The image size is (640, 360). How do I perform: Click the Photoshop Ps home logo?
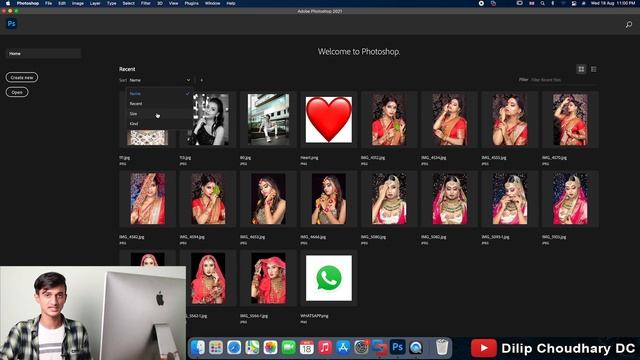[11, 24]
